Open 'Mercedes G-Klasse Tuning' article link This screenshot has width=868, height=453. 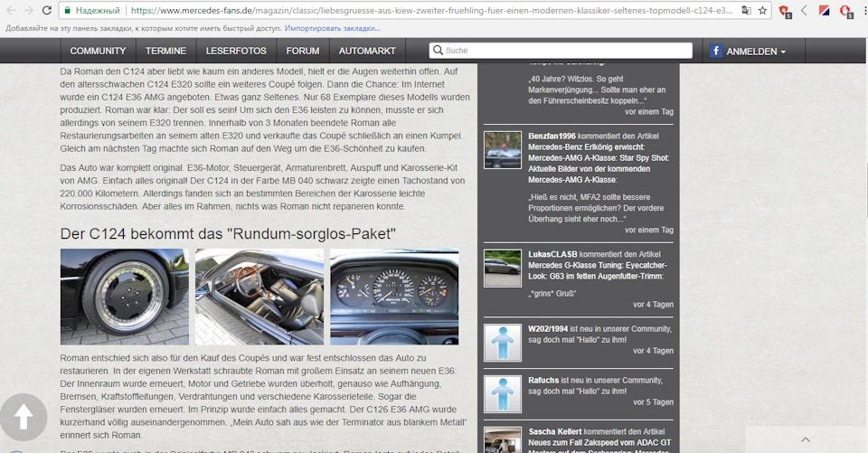598,270
